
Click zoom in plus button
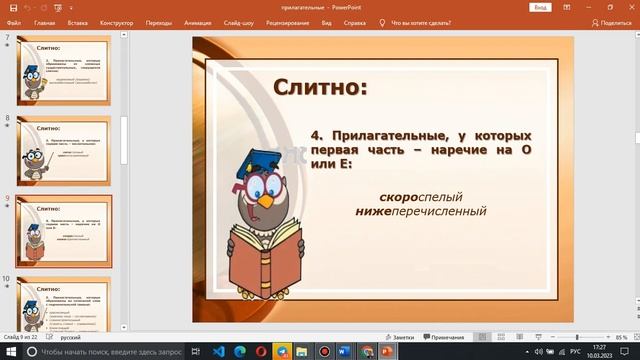point(608,337)
